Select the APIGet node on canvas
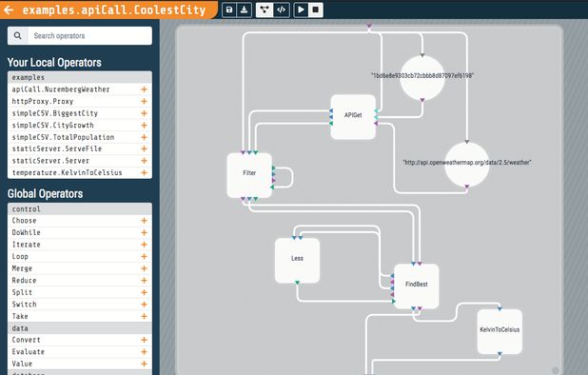588x375 pixels. coord(353,117)
